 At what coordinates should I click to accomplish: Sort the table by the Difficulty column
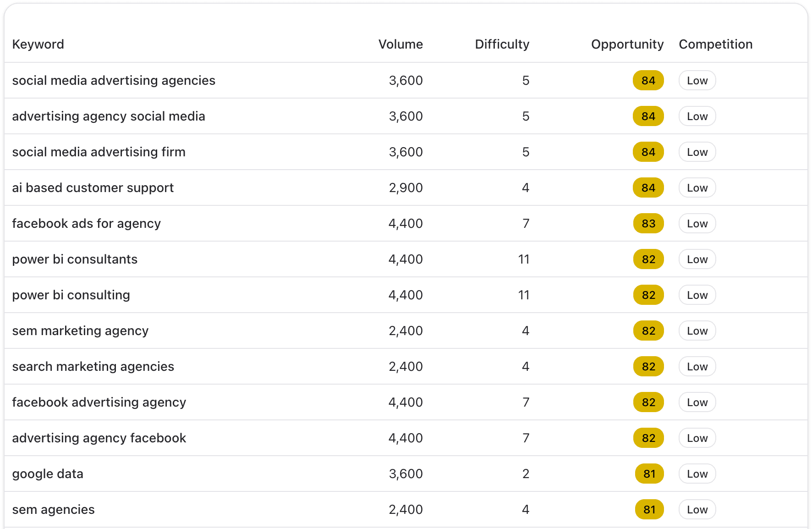tap(502, 44)
